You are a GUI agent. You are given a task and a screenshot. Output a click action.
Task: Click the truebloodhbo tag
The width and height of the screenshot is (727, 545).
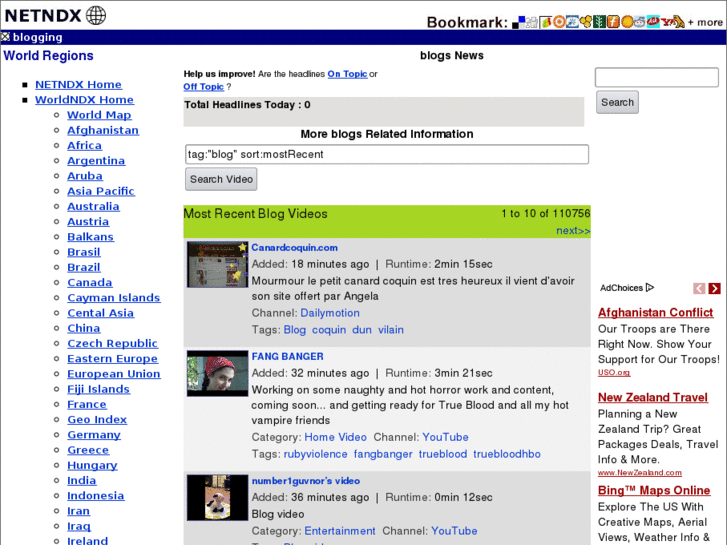507,454
